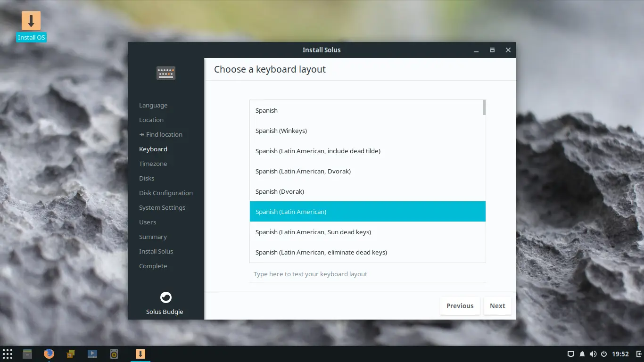Maximize the Install Solus window
Viewport: 644px width, 362px height.
(492, 50)
